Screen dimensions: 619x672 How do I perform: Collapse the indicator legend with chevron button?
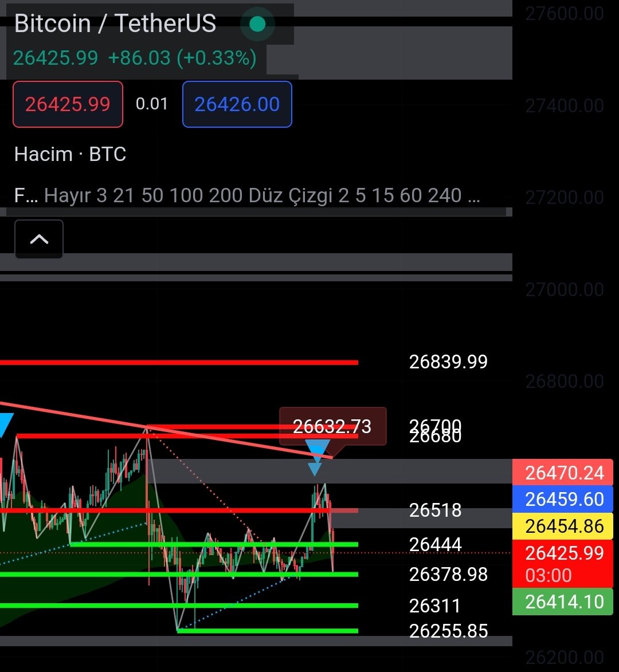(x=39, y=239)
